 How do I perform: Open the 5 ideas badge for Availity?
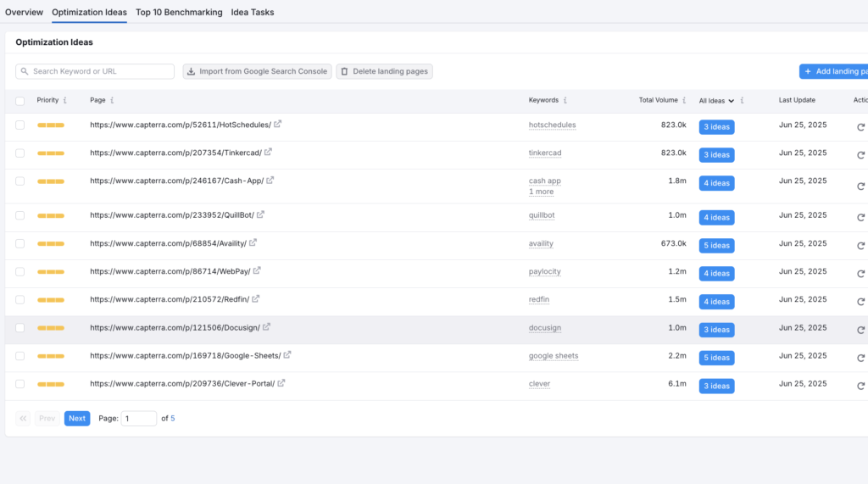[716, 245]
